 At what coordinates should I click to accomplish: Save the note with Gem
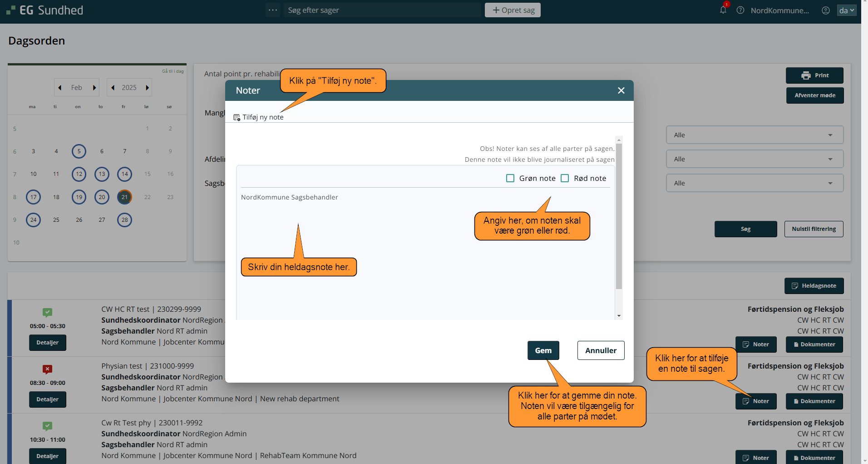coord(543,350)
